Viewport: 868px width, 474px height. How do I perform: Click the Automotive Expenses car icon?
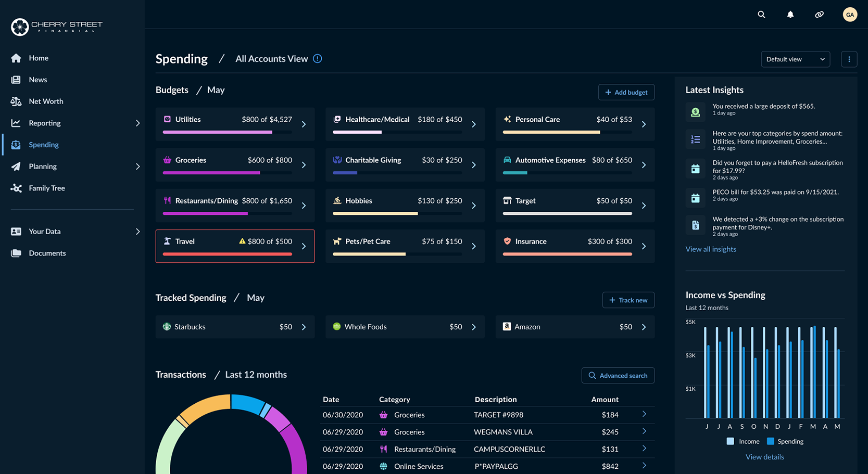click(507, 160)
